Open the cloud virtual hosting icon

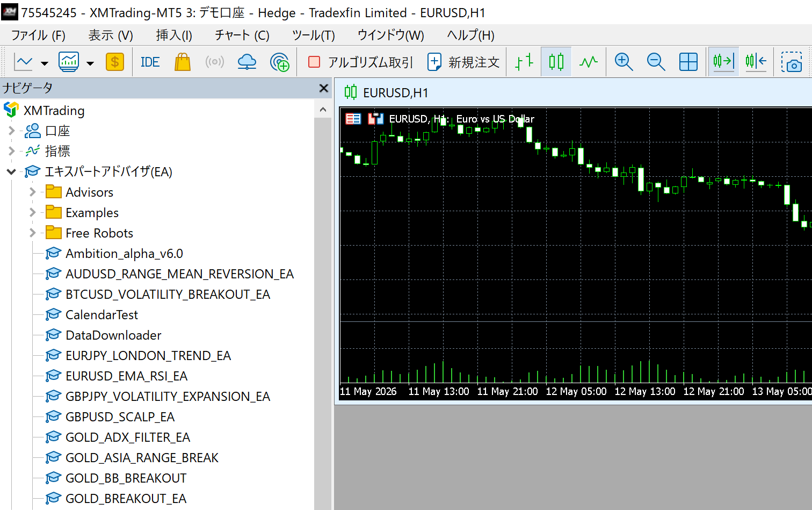click(x=247, y=62)
